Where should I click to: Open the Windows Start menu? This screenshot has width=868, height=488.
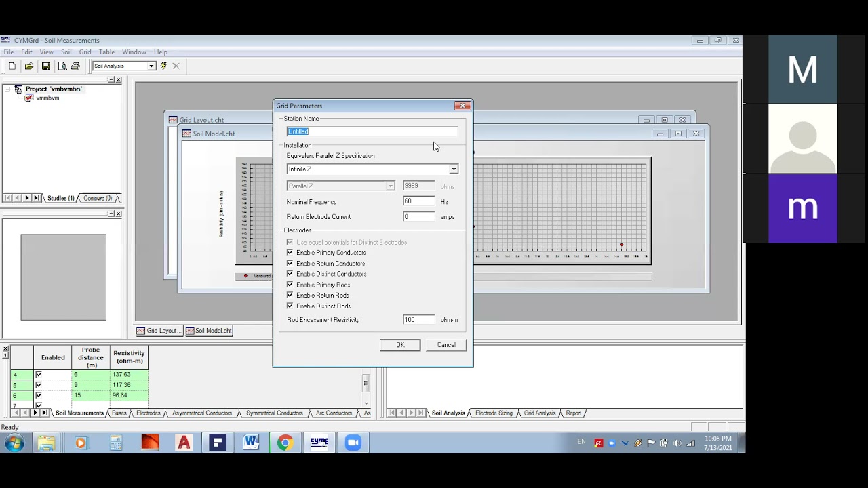pyautogui.click(x=15, y=443)
